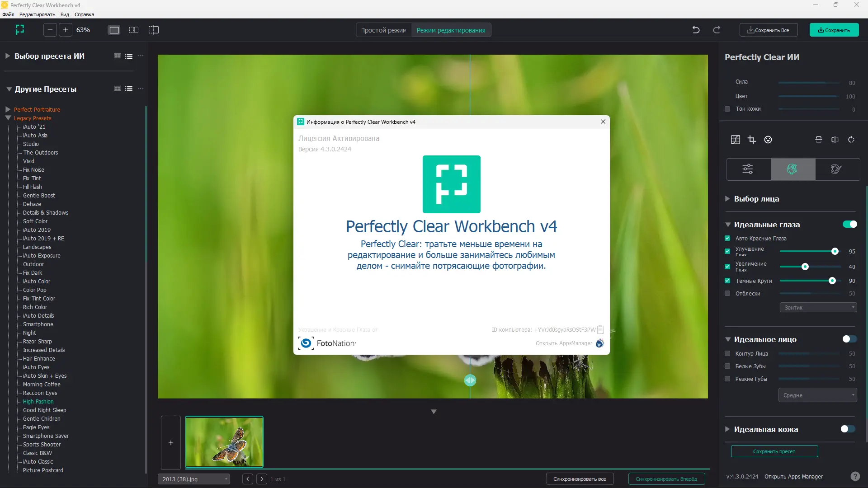Click Открыть AppsManager link in dialog
Viewport: 868px width, 488px height.
click(x=564, y=343)
